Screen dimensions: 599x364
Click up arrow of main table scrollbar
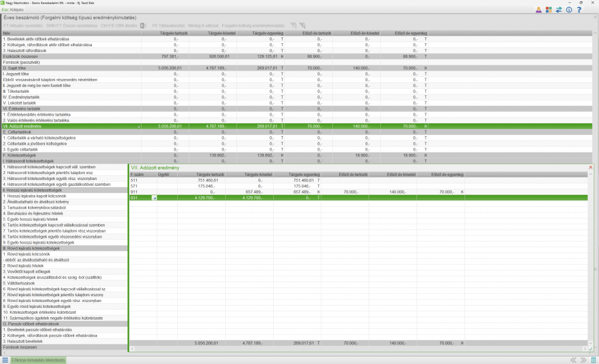[x=595, y=33]
